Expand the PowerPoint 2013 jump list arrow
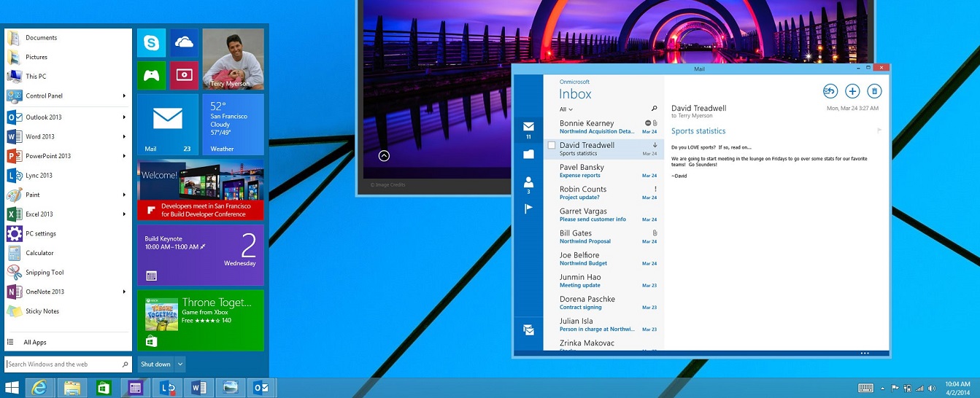This screenshot has width=980, height=398. click(x=124, y=156)
